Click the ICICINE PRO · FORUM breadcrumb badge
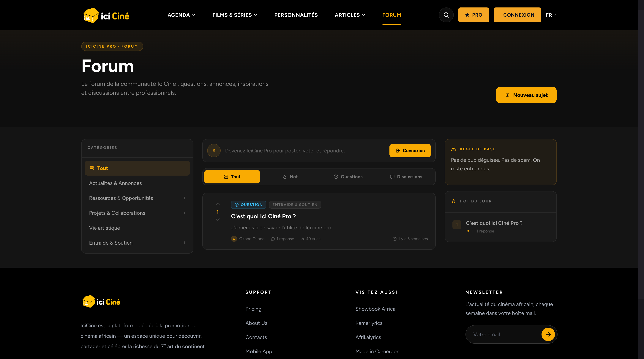This screenshot has height=359, width=644. coord(112,46)
